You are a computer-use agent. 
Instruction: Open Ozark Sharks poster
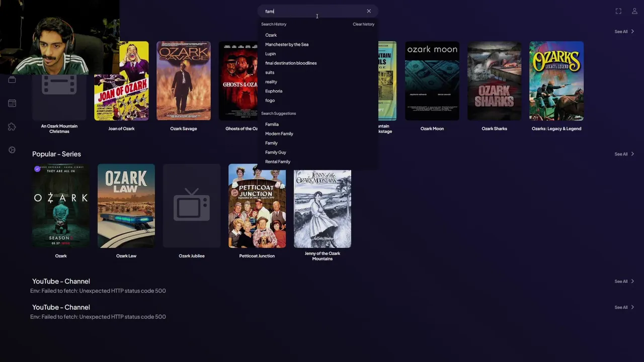coord(494,81)
